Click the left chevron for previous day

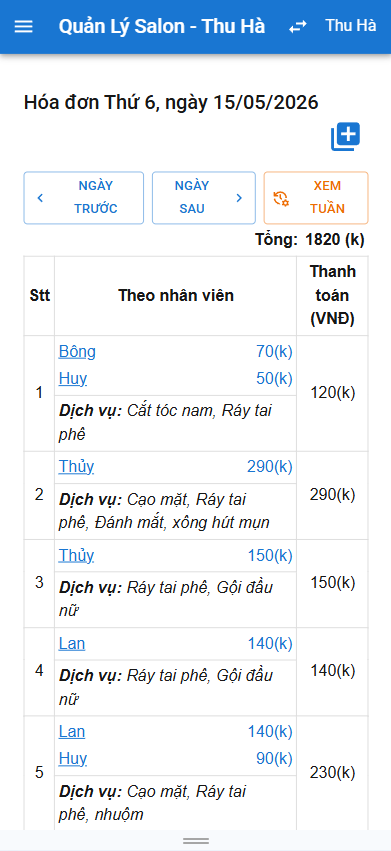point(40,198)
